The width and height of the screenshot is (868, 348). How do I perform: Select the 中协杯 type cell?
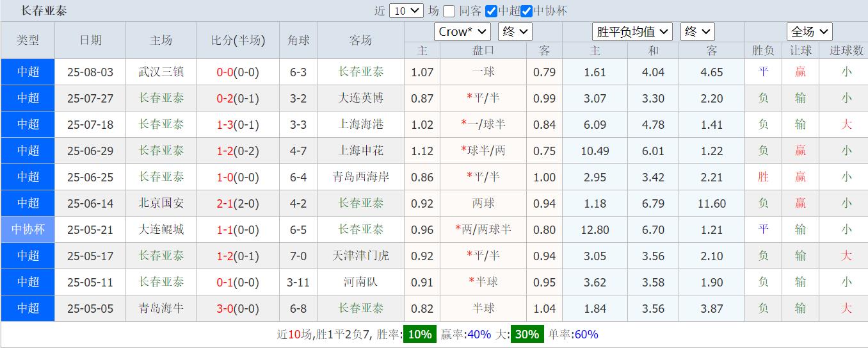tap(28, 229)
